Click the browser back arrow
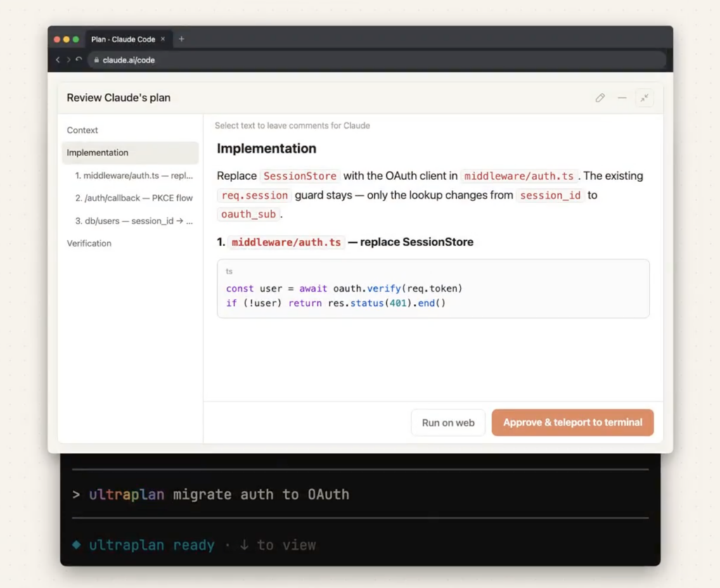This screenshot has width=720, height=588. coord(58,60)
